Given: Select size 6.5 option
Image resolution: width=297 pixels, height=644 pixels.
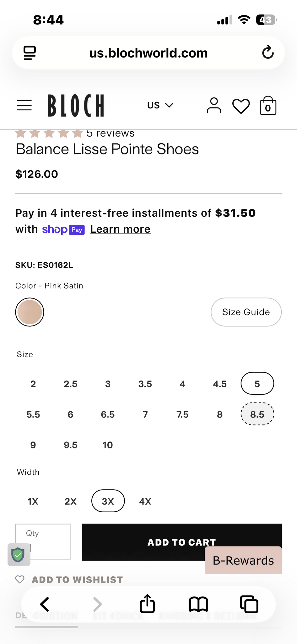Looking at the screenshot, I should 108,414.
